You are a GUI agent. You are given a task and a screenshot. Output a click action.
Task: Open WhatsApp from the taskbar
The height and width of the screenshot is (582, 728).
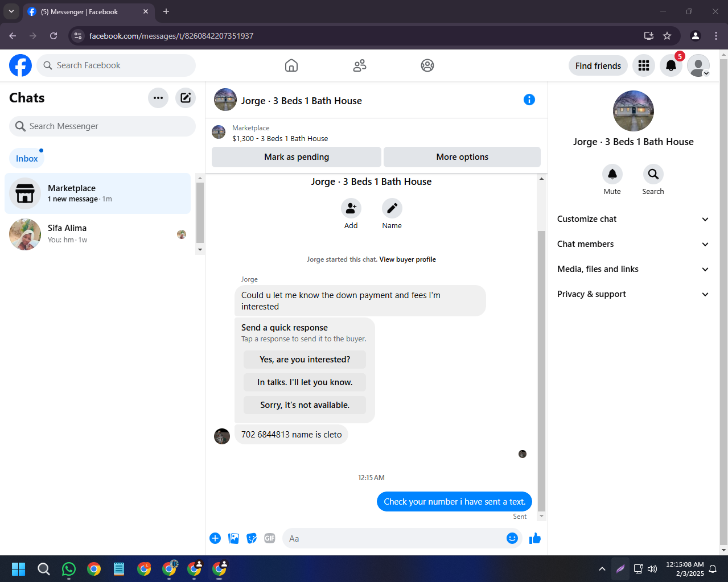(69, 569)
